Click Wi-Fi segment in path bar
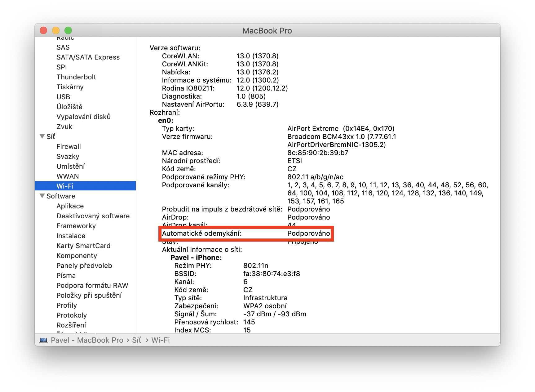Viewport: 535px width, 392px height. [x=161, y=340]
